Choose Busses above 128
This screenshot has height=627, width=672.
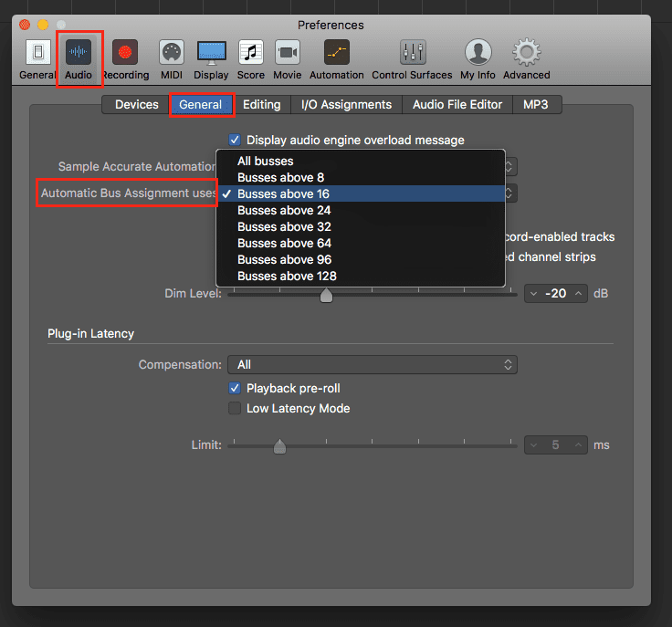[361, 276]
